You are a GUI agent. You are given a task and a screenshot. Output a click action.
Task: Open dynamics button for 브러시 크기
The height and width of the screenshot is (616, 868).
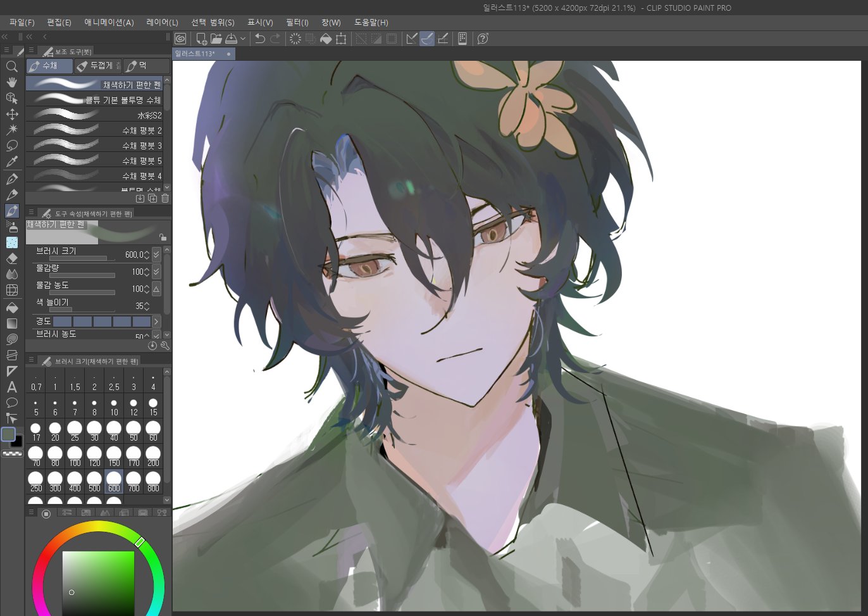click(156, 255)
